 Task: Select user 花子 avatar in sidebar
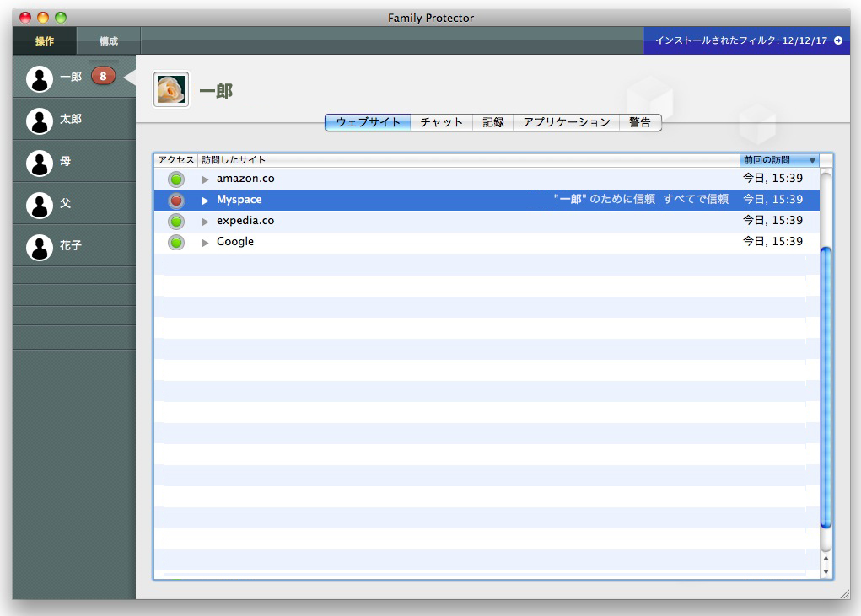click(x=40, y=248)
